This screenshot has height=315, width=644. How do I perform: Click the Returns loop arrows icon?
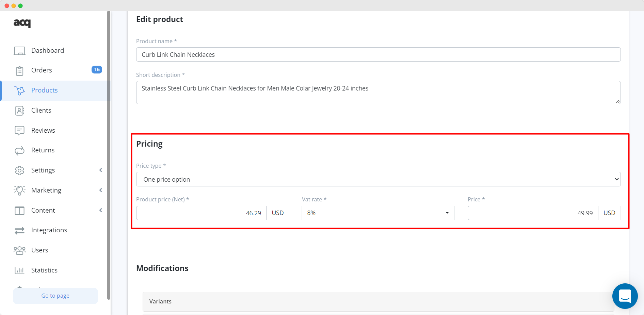point(19,150)
